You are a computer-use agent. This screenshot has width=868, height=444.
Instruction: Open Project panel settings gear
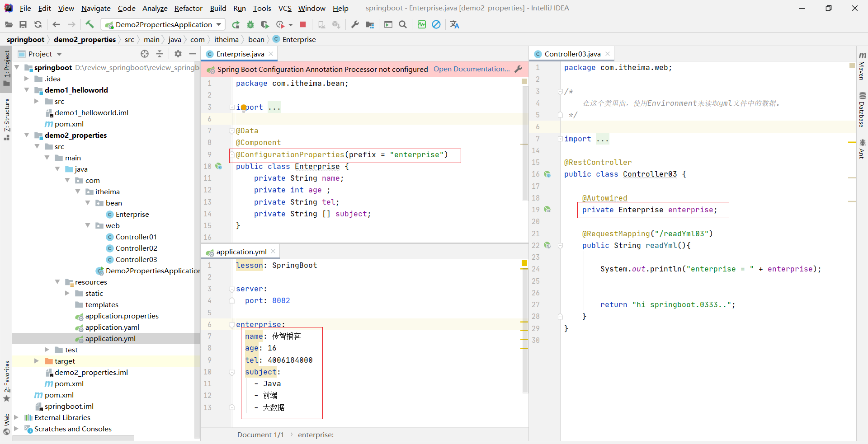pyautogui.click(x=178, y=54)
